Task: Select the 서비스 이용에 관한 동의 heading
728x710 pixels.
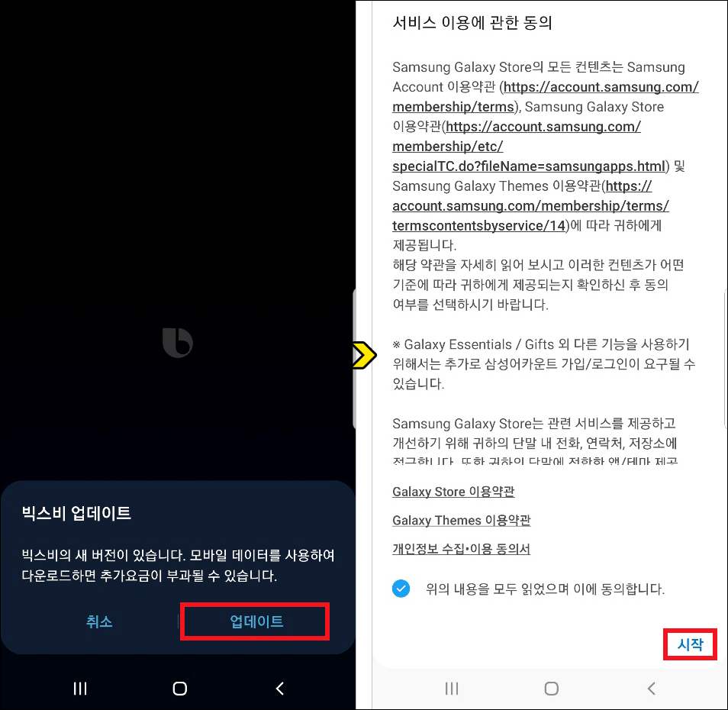Action: [x=472, y=23]
